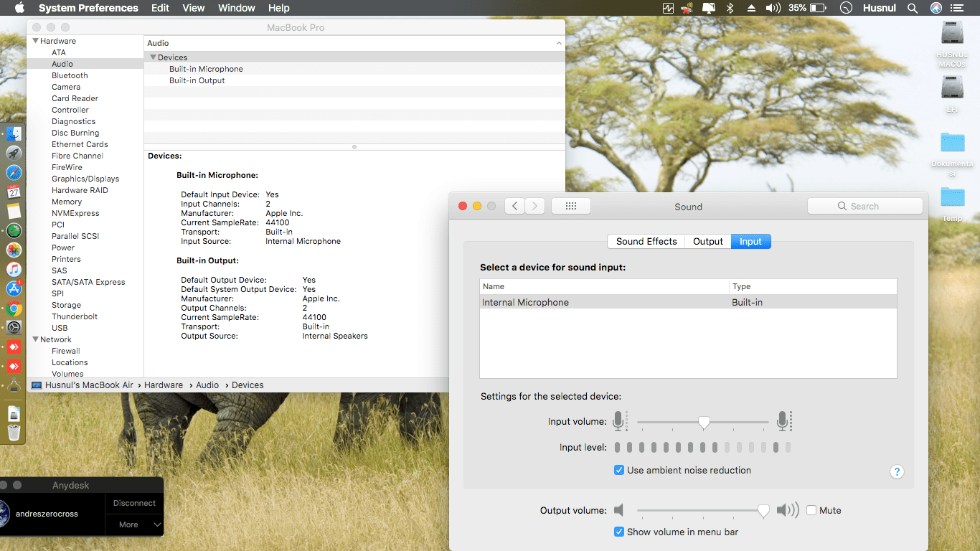The height and width of the screenshot is (551, 980).
Task: Open Google Chrome from the dock
Action: [x=14, y=309]
